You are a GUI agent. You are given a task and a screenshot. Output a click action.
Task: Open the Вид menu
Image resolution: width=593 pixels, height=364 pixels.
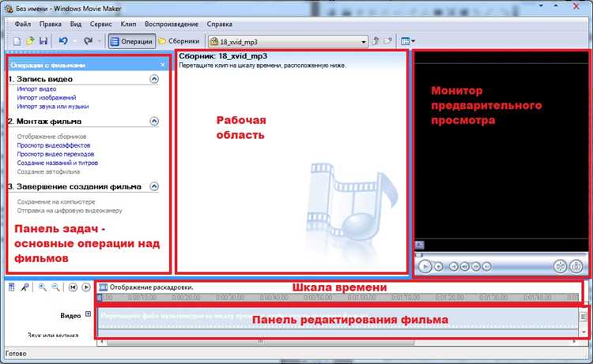(x=76, y=24)
